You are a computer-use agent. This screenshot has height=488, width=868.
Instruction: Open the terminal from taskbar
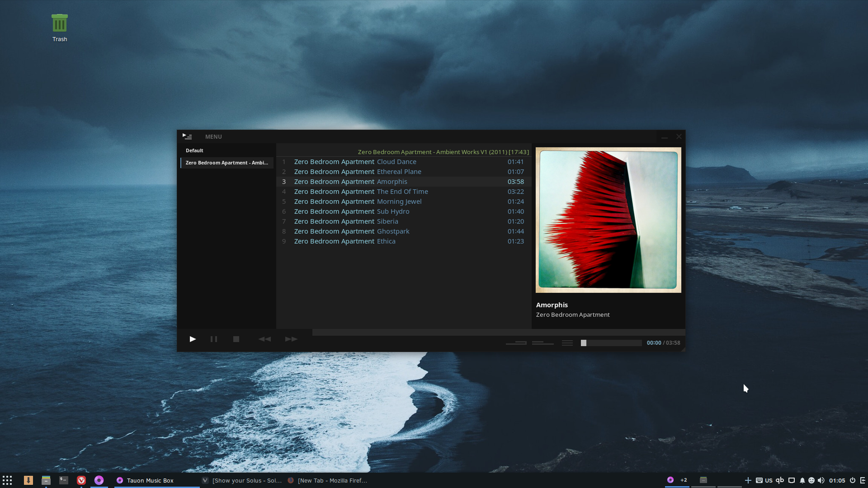(x=64, y=480)
